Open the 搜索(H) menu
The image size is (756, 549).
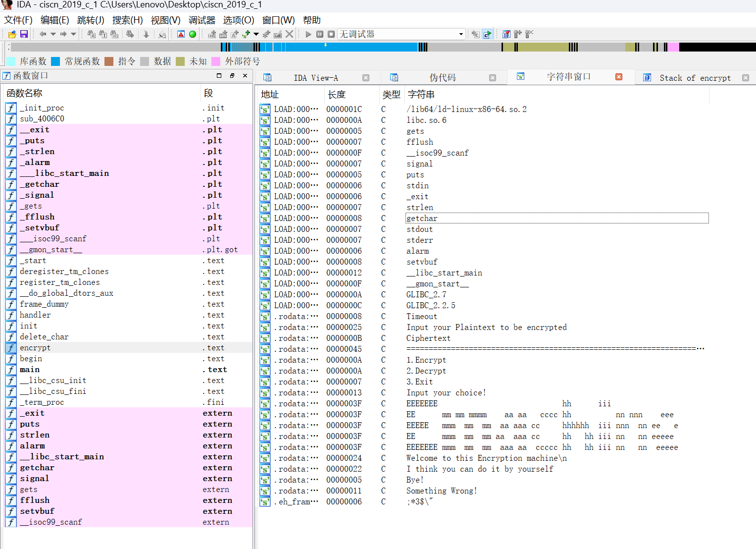[x=127, y=20]
